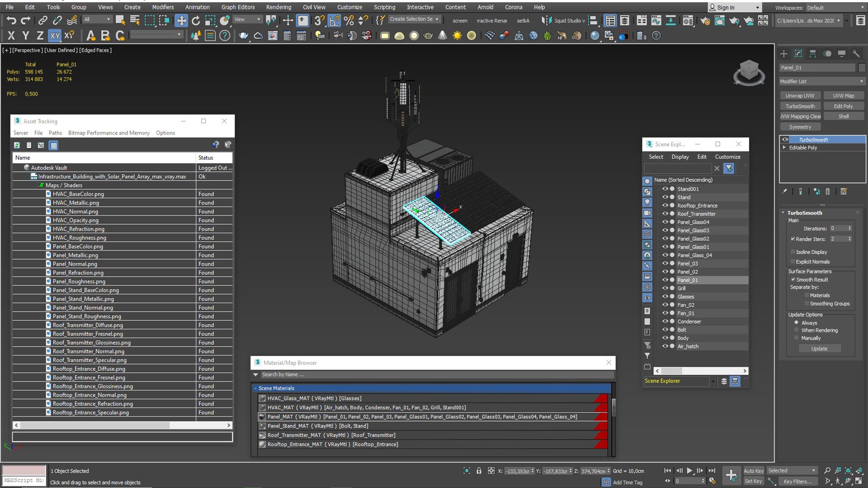Click the Panel_01 object color swatch
The height and width of the screenshot is (488, 868).
[862, 68]
